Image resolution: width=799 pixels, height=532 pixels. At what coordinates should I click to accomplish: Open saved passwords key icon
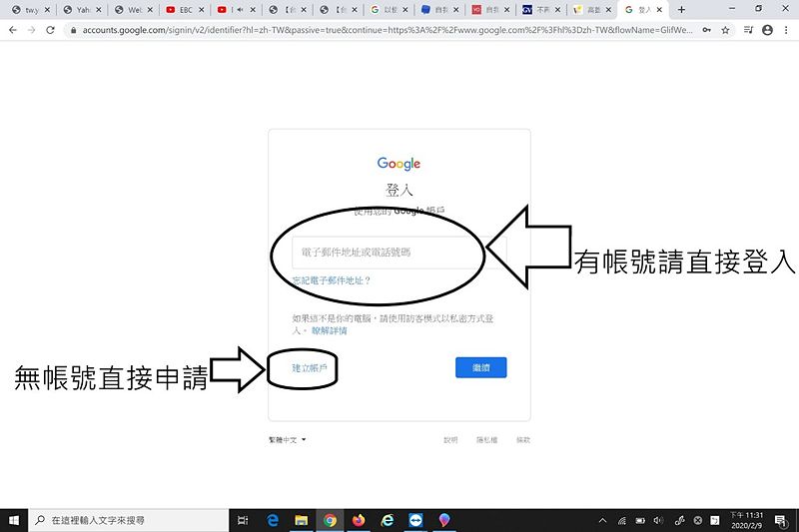[x=707, y=30]
